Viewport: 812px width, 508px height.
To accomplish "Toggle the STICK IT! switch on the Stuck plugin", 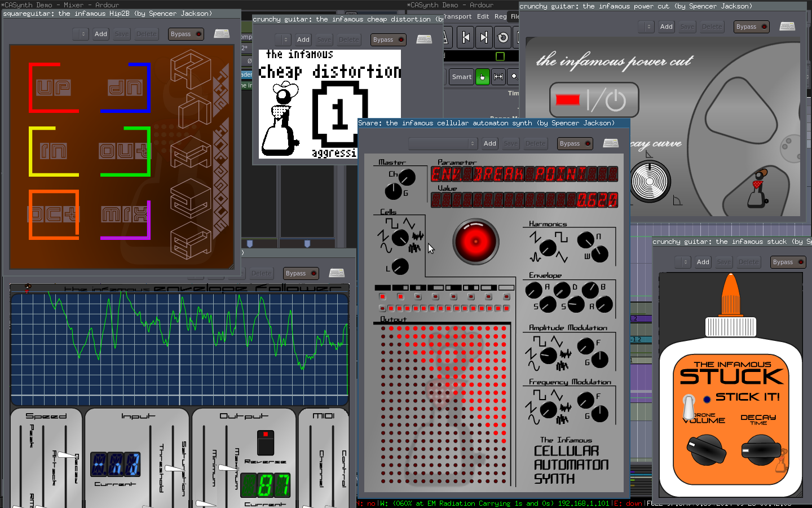I will pyautogui.click(x=689, y=406).
